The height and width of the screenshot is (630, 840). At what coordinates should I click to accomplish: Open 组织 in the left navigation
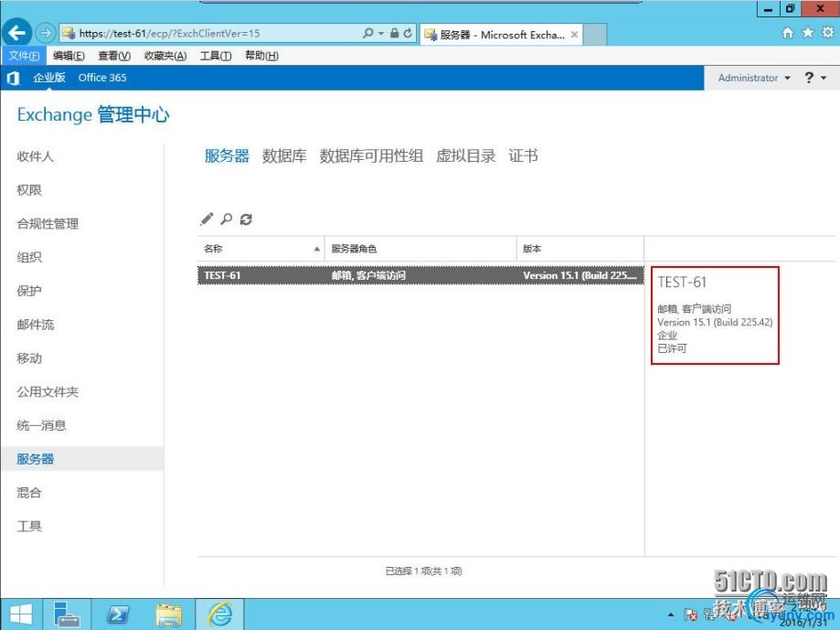pyautogui.click(x=29, y=257)
